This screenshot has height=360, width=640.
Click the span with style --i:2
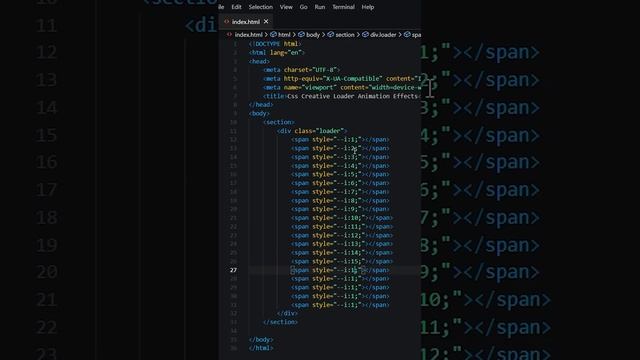(x=340, y=148)
